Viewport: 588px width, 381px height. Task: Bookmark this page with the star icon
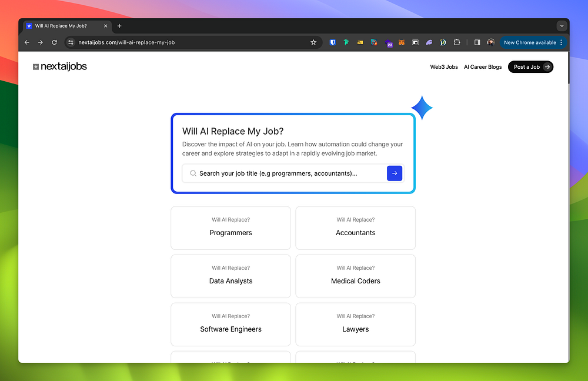[x=313, y=42]
